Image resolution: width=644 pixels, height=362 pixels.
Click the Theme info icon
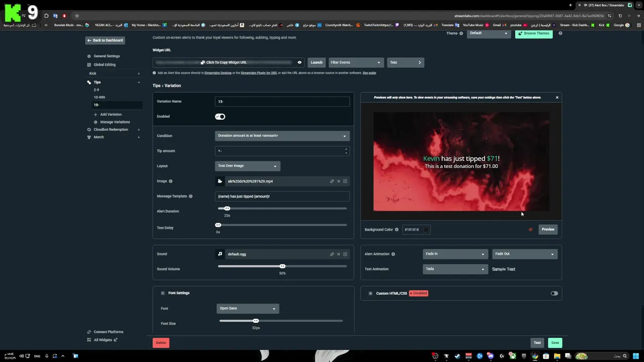461,34
